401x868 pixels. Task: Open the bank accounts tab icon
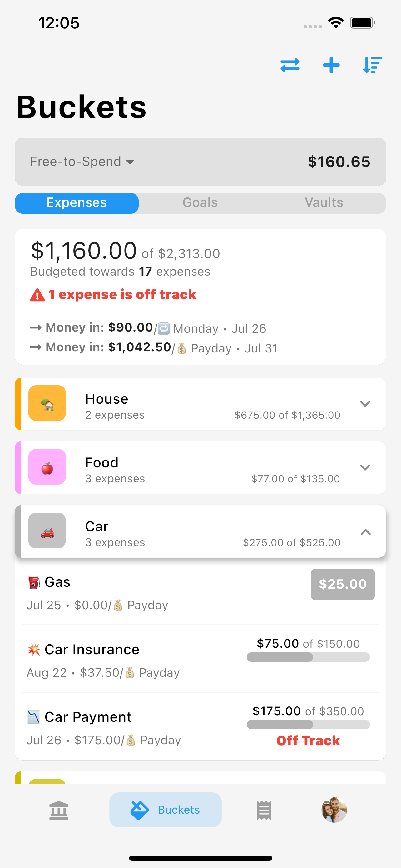(59, 810)
